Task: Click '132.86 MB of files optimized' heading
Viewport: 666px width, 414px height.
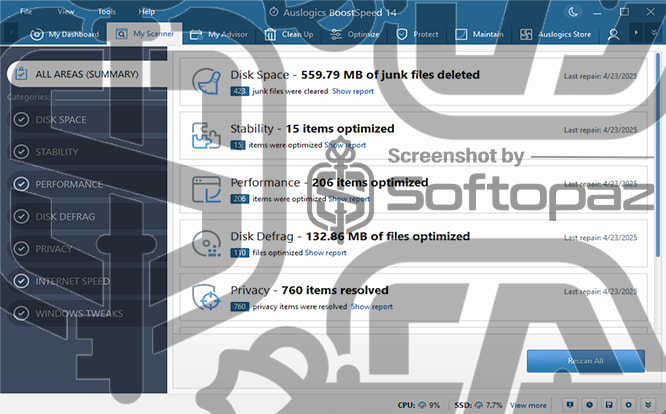Action: pos(388,236)
